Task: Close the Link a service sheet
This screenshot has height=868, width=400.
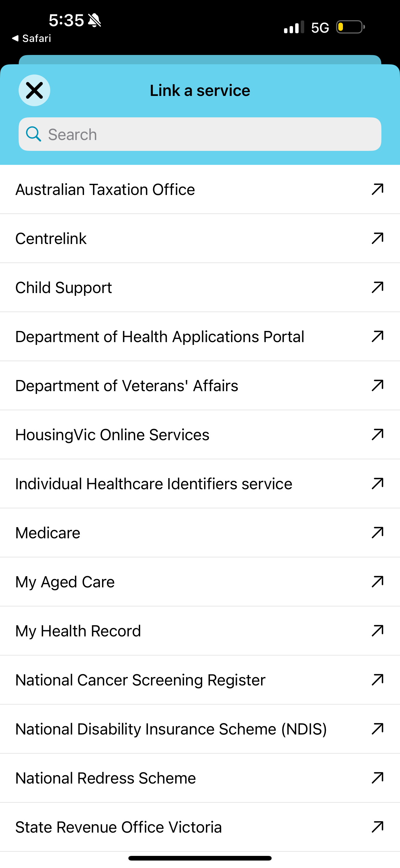Action: (34, 90)
